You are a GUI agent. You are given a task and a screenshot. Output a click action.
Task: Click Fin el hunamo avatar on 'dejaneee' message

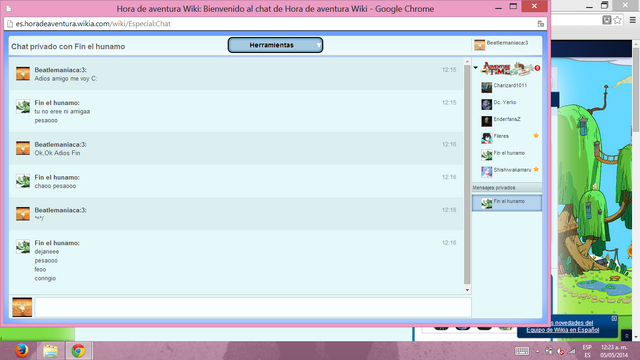(23, 247)
